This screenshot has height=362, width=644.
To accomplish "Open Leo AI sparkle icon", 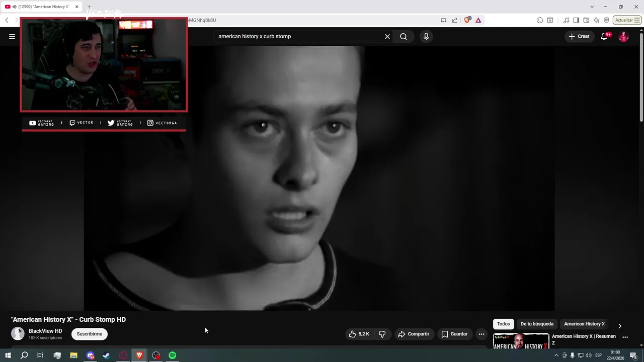I will (x=596, y=20).
